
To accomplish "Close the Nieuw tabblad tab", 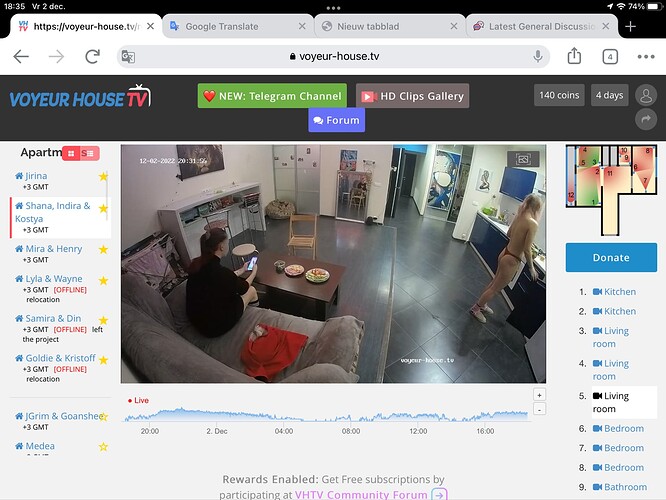I will click(x=454, y=26).
